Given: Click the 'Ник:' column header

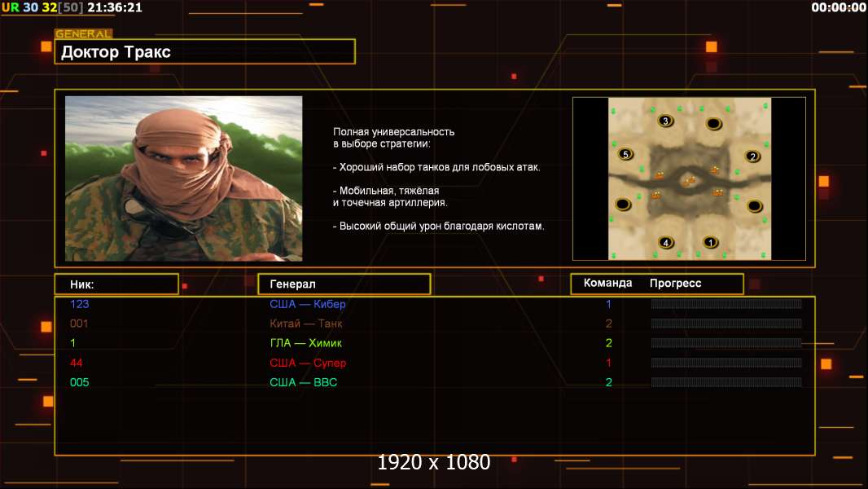Looking at the screenshot, I should pos(116,284).
